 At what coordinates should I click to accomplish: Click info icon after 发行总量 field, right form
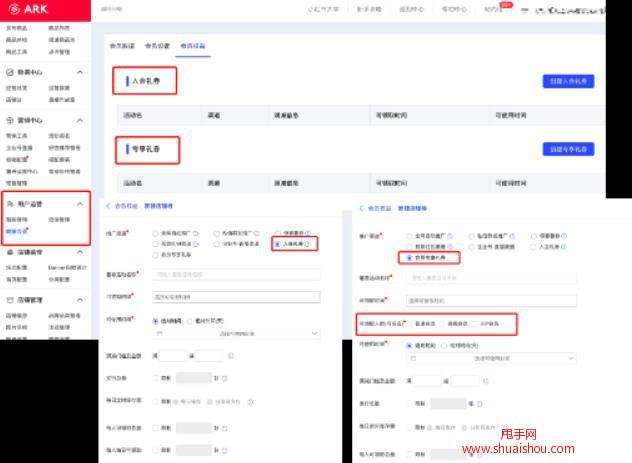coord(480,403)
